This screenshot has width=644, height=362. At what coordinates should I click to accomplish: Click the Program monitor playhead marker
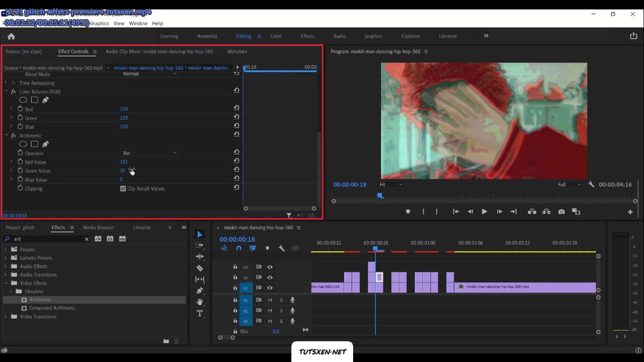(380, 196)
